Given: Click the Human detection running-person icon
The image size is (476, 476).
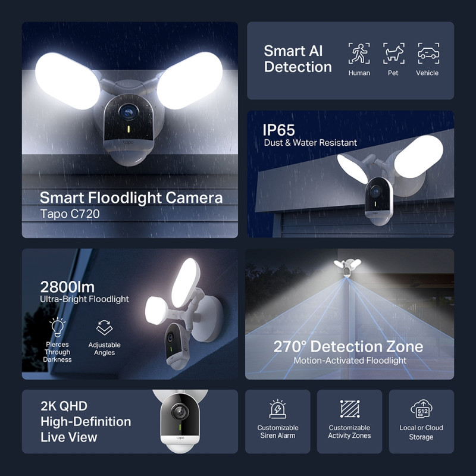Looking at the screenshot, I should pyautogui.click(x=359, y=54).
